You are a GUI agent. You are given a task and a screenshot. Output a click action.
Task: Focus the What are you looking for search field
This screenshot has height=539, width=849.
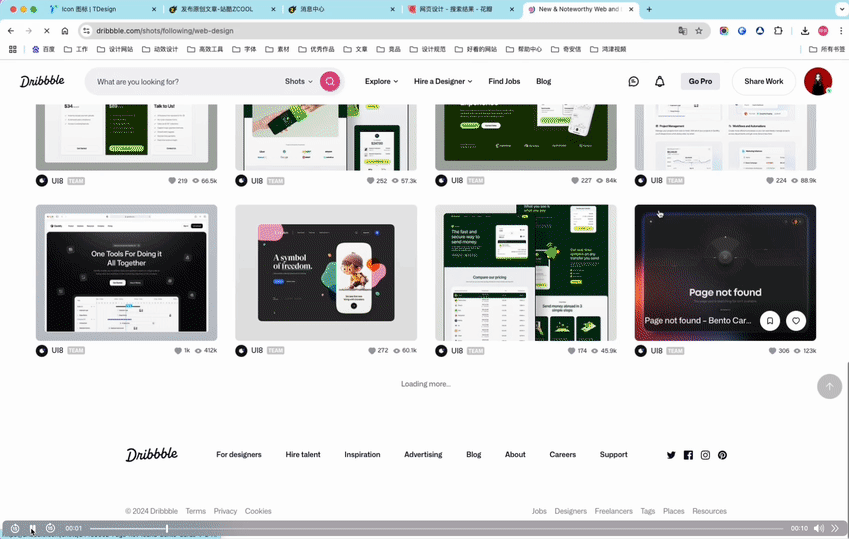tap(184, 81)
